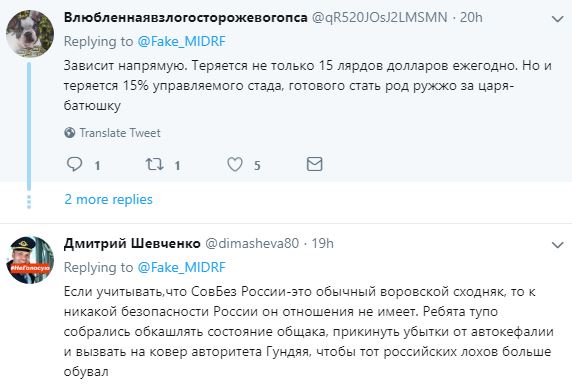Send first tweet via envelope message icon
The image size is (572, 389).
click(314, 164)
